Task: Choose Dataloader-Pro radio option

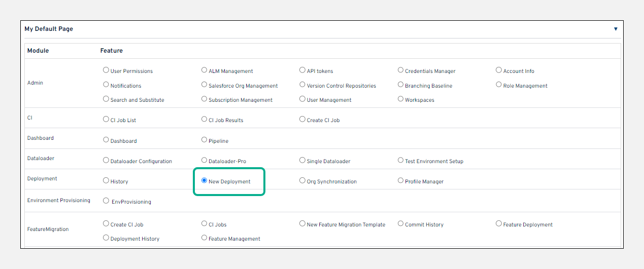Action: pyautogui.click(x=205, y=161)
